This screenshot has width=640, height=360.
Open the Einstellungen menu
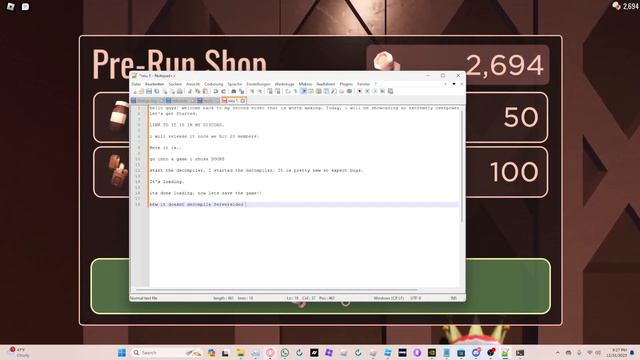tap(258, 84)
